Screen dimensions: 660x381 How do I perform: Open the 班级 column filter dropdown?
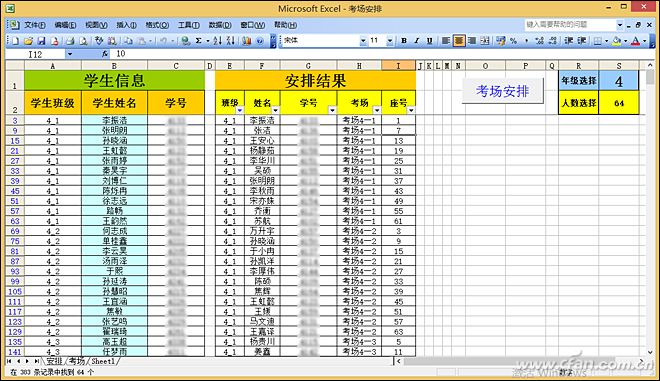pyautogui.click(x=240, y=110)
